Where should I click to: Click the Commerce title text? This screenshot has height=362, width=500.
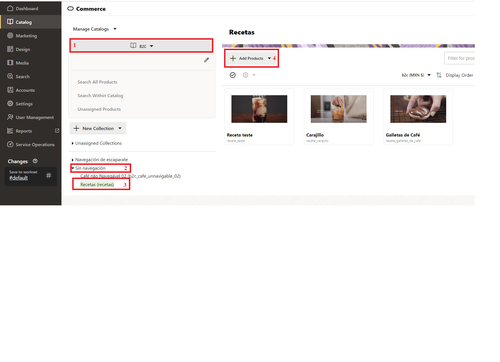[91, 9]
